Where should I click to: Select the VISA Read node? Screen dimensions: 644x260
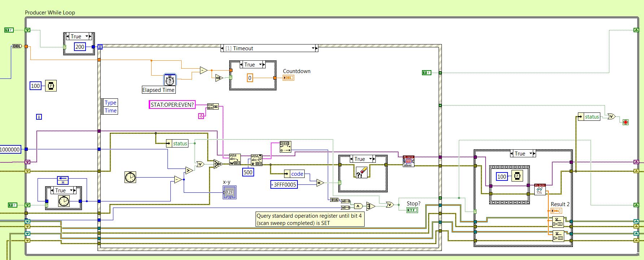click(257, 160)
